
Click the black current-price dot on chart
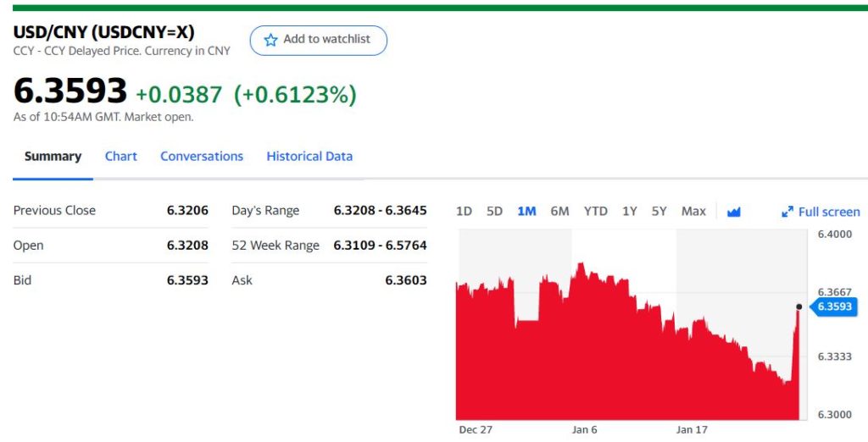(798, 307)
